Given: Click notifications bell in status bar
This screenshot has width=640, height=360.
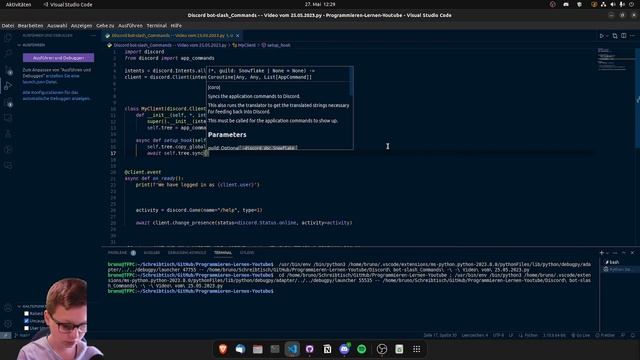Looking at the screenshot, I should [633, 336].
